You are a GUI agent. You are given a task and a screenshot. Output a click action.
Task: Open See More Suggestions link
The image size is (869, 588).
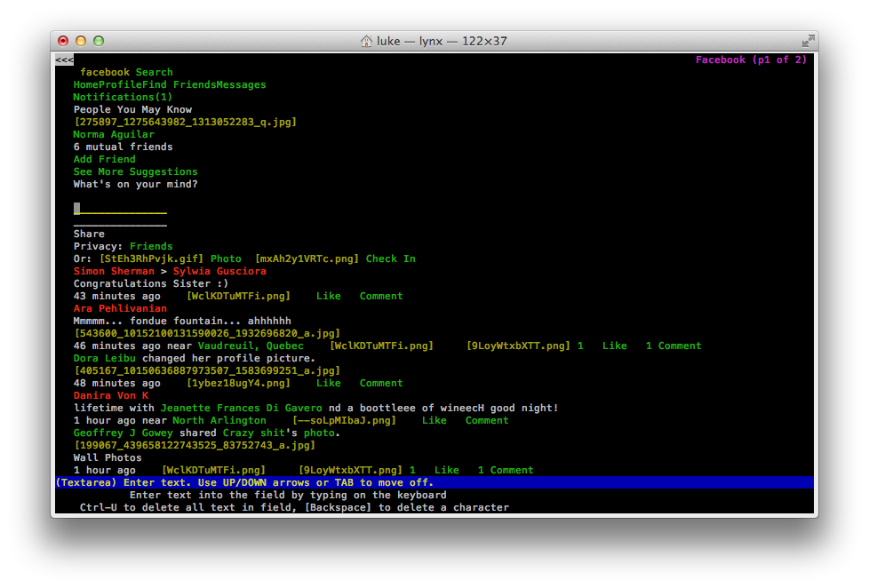tap(135, 172)
